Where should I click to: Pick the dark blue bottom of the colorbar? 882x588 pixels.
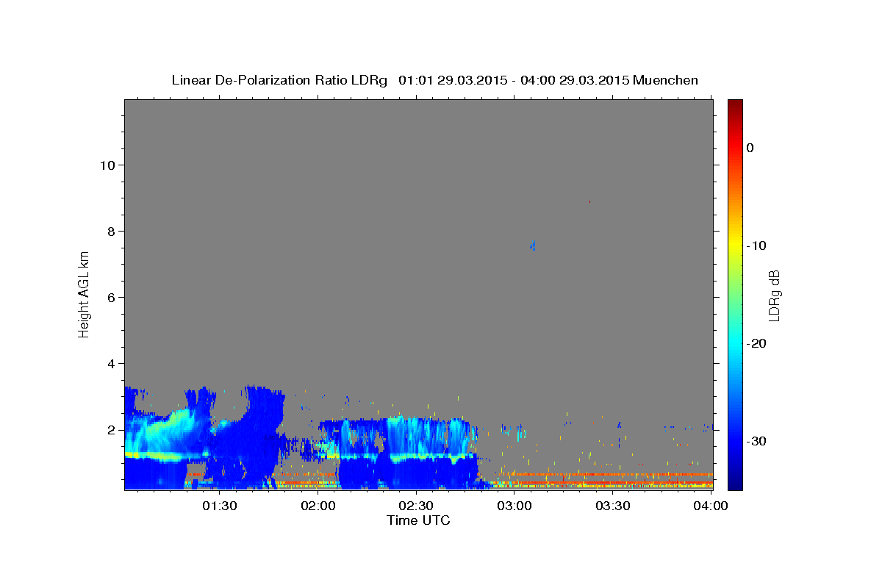point(735,484)
